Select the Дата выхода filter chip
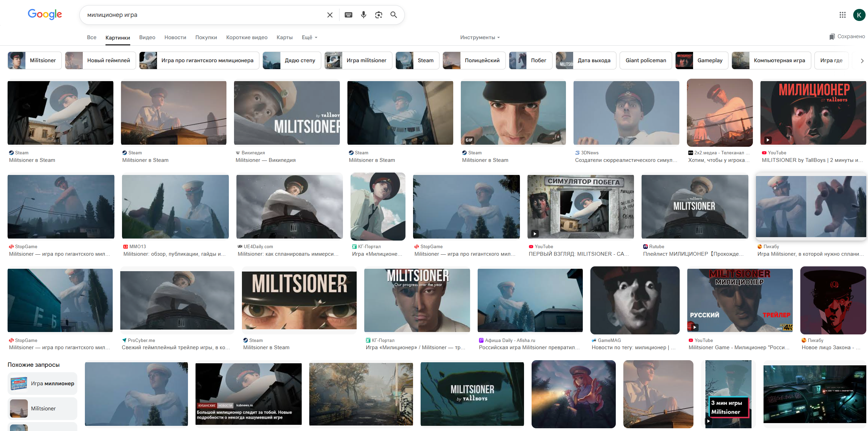The height and width of the screenshot is (431, 868). (586, 60)
